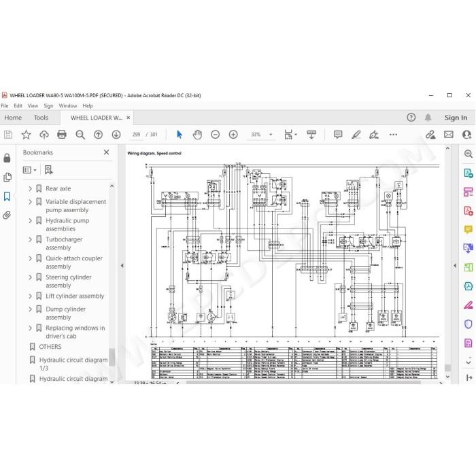Open the Protect shield tool
This screenshot has height=476, width=476.
pos(469,324)
